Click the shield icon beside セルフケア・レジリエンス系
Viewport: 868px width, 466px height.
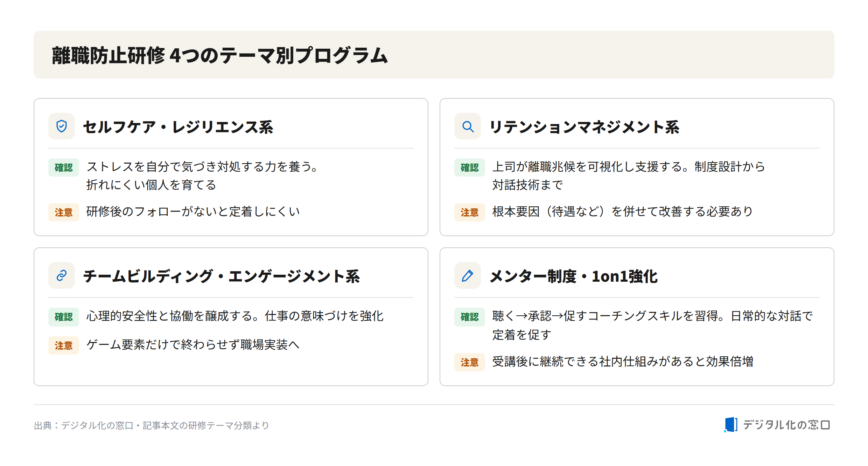[62, 126]
